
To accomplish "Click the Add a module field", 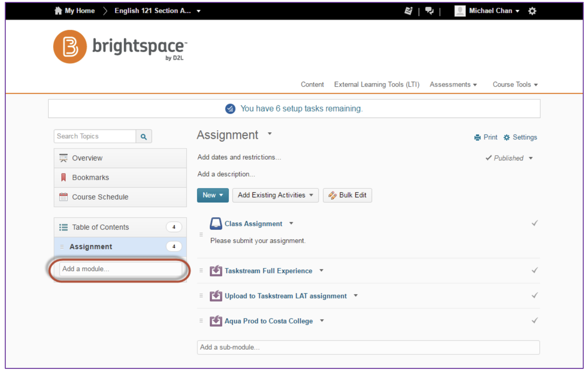I will point(121,269).
